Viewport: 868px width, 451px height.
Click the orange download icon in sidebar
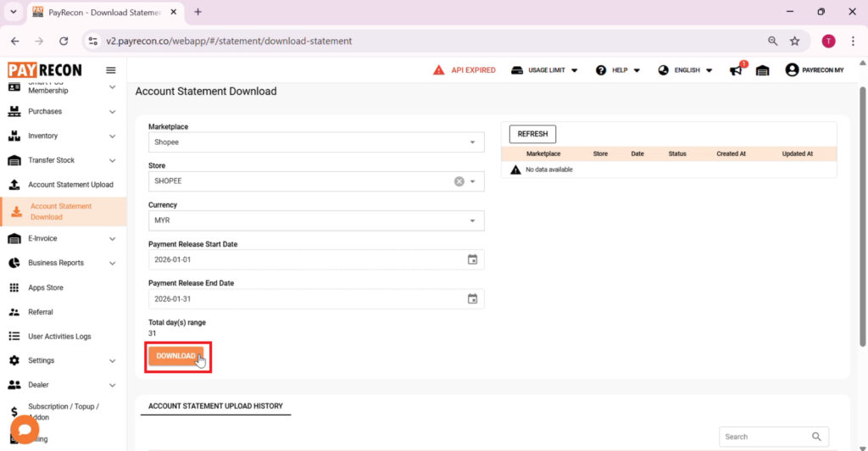(x=17, y=211)
